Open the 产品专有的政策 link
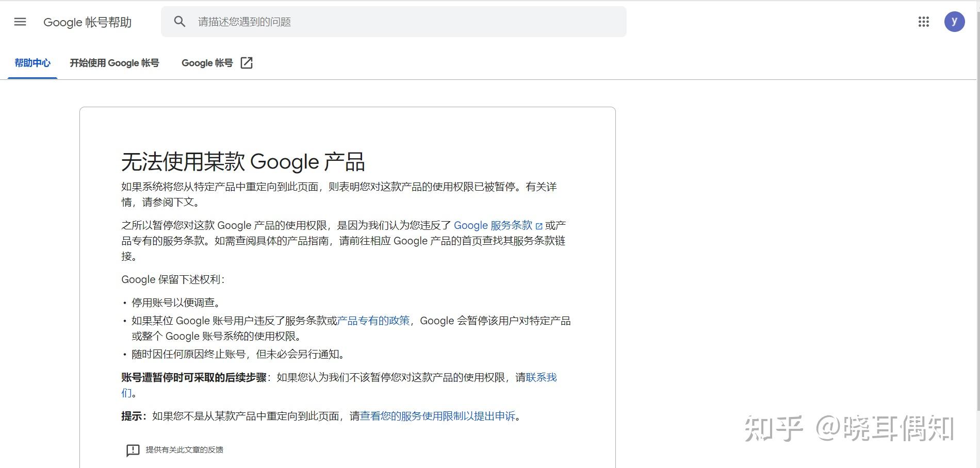Viewport: 980px width, 468px height. coord(373,321)
